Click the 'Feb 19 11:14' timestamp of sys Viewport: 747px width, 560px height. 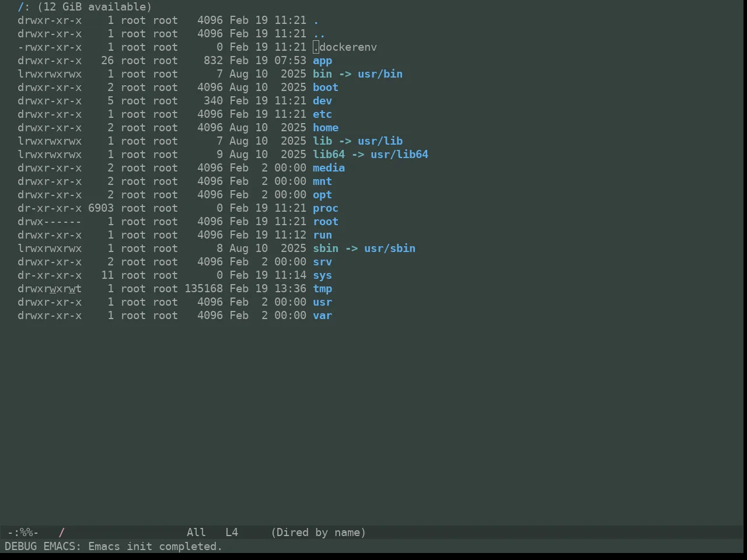pos(268,275)
